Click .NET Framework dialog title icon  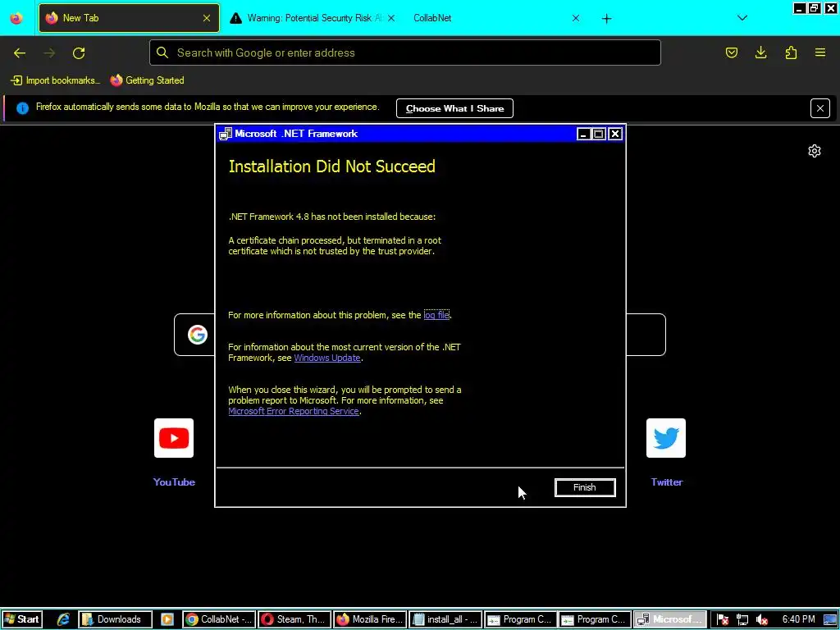[x=226, y=134]
